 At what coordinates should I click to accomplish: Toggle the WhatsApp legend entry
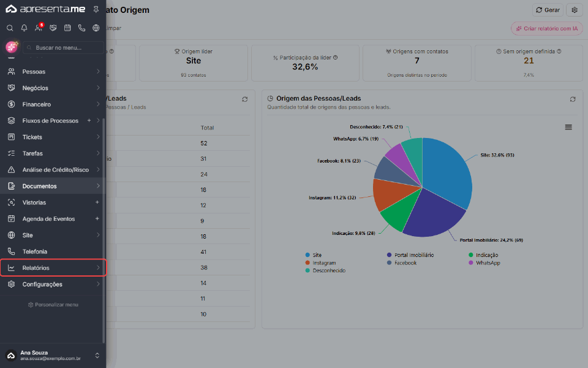point(484,263)
